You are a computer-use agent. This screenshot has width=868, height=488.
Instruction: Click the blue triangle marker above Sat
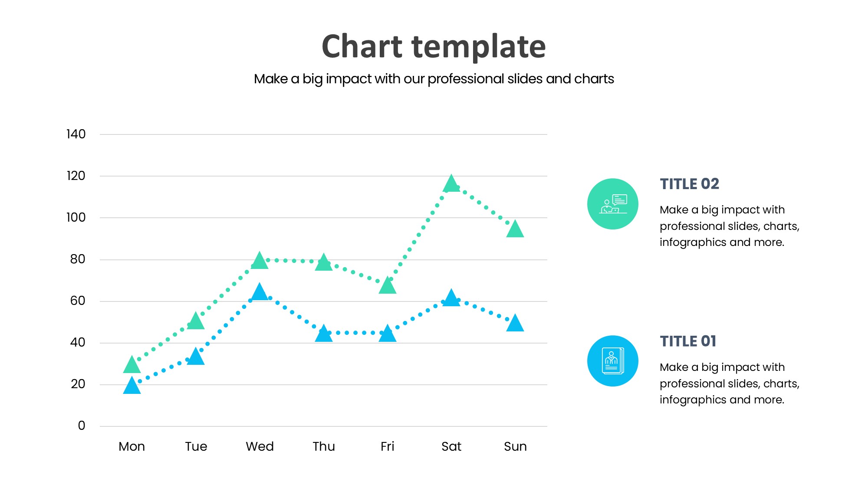click(x=451, y=298)
